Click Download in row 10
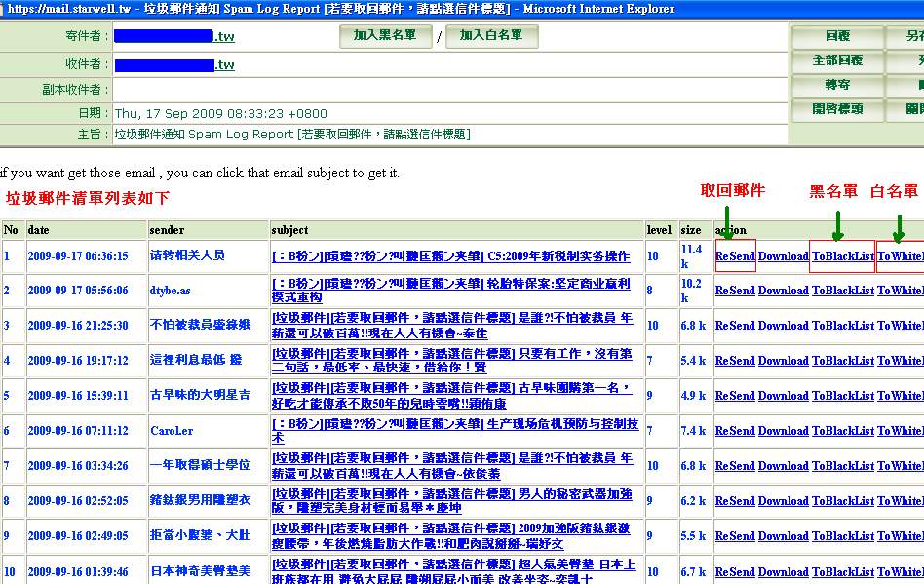Image resolution: width=924 pixels, height=584 pixels. tap(784, 571)
